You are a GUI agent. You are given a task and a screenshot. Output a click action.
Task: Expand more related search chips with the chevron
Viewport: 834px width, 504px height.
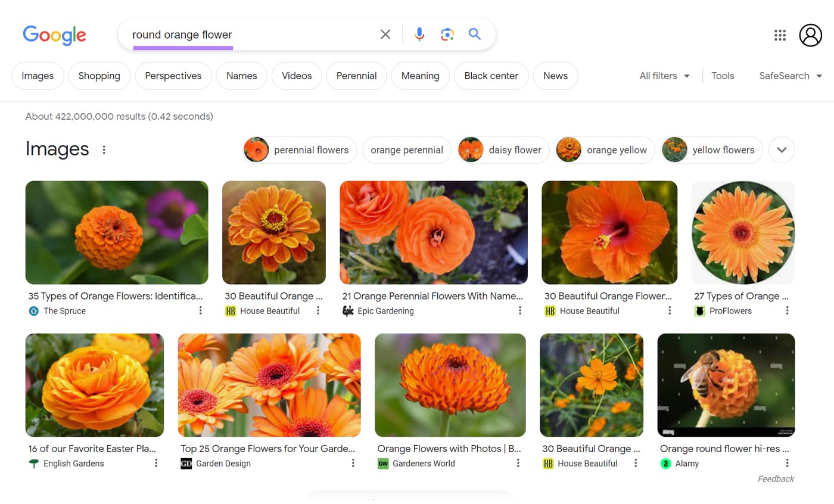(782, 150)
